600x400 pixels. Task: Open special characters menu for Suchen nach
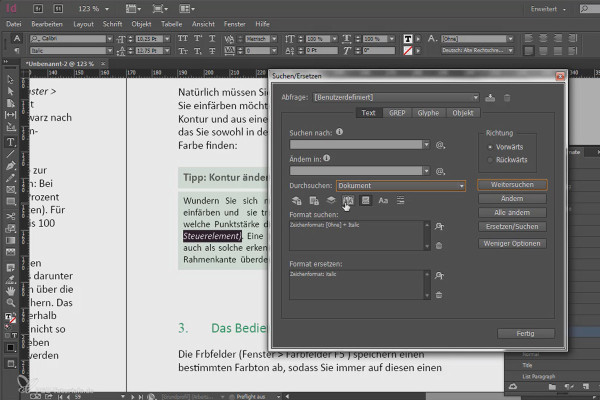point(440,145)
